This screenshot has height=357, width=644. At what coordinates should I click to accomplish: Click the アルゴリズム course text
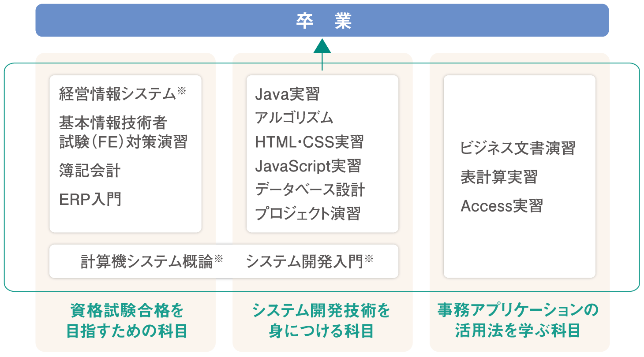(x=294, y=118)
